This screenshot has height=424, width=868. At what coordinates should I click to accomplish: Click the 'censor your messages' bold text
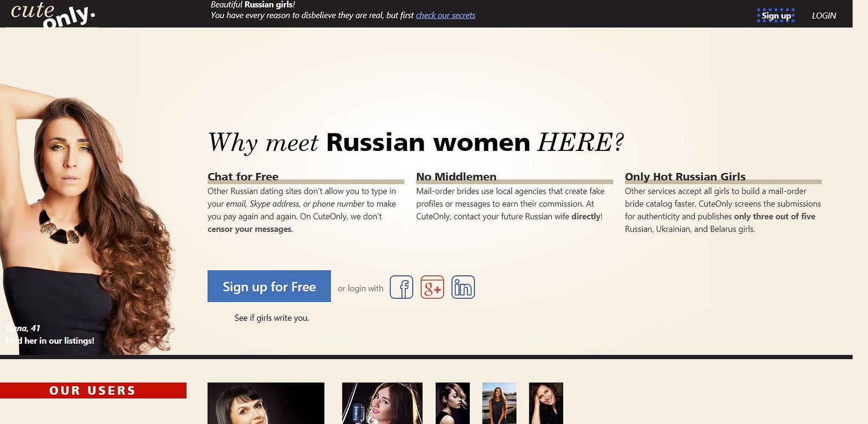250,229
